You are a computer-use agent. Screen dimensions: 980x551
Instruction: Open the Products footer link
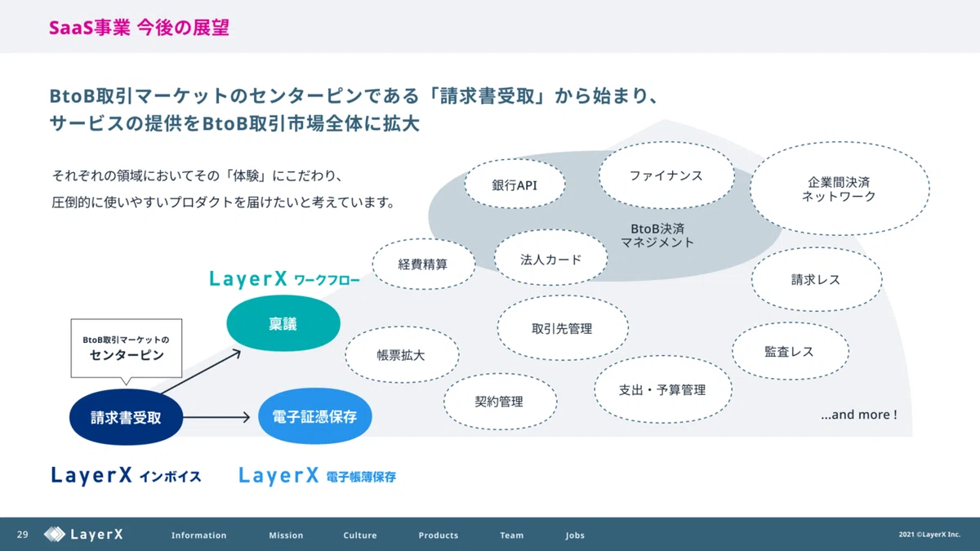(x=439, y=535)
